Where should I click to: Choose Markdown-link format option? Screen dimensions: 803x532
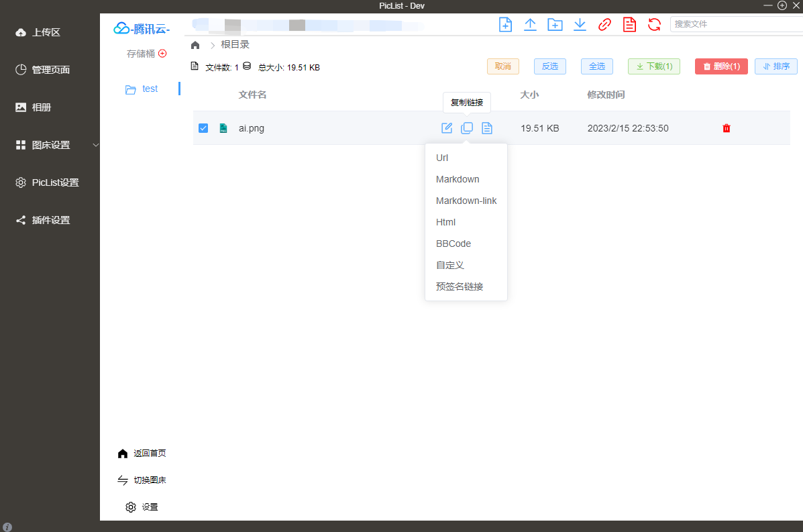coord(466,201)
